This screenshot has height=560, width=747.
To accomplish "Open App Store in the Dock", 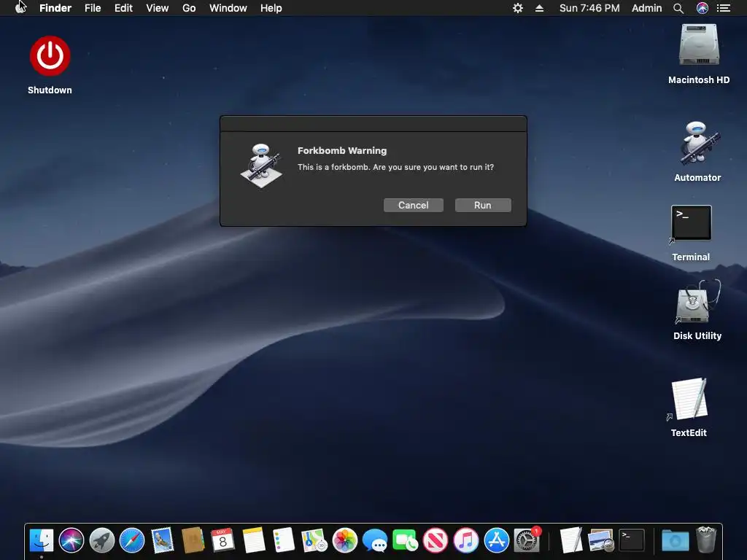I will click(x=496, y=540).
